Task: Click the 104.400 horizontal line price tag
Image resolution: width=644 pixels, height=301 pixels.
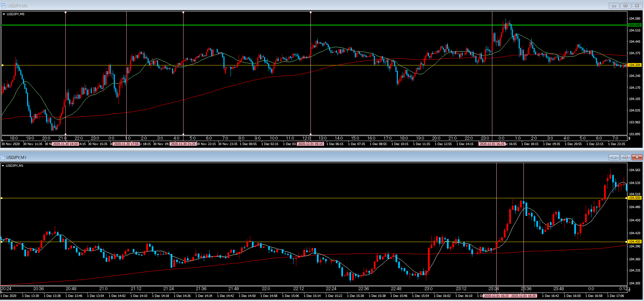Action: click(635, 242)
